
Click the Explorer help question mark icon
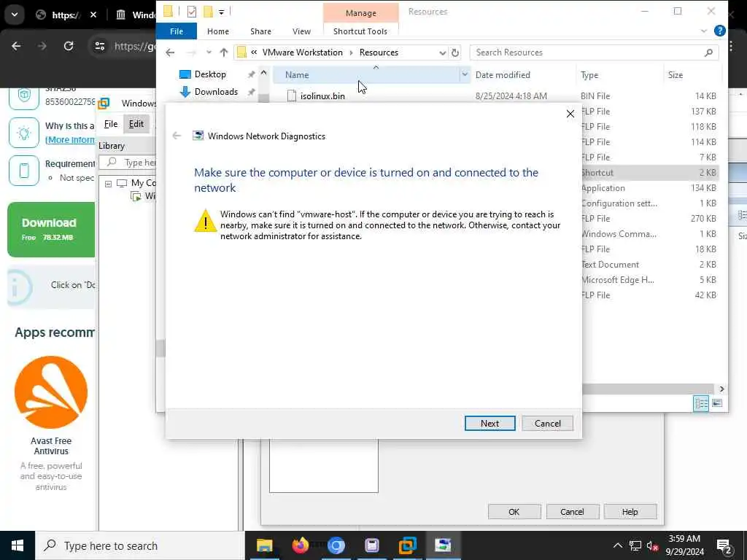[x=720, y=31]
